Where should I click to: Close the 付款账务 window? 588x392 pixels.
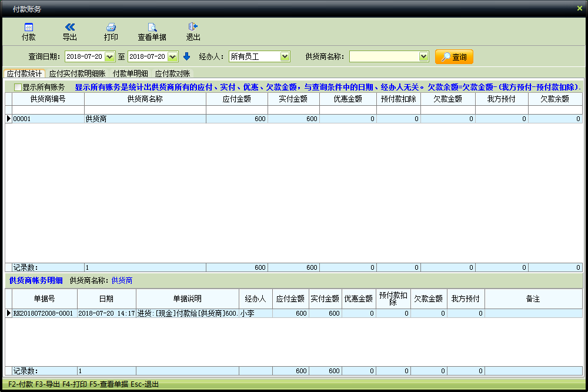click(x=579, y=8)
